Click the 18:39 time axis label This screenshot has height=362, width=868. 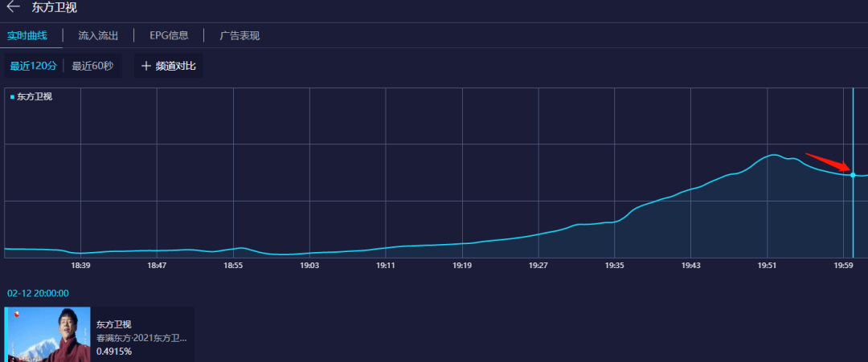[80, 266]
